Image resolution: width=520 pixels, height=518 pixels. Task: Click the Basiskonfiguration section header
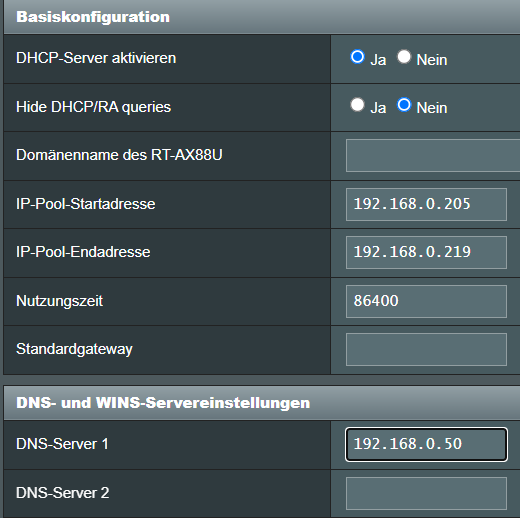tap(262, 17)
